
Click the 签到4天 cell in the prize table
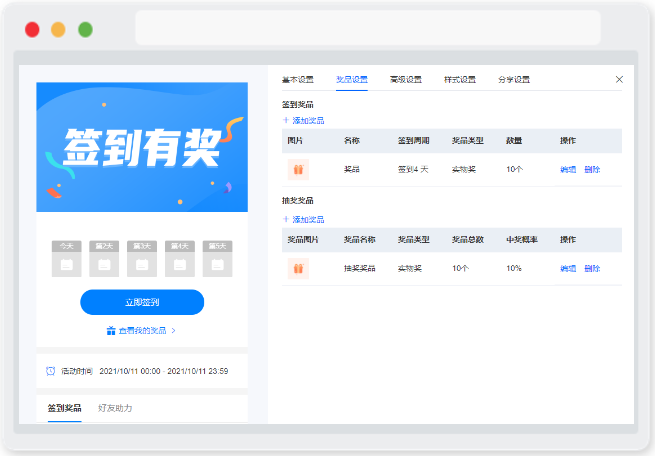click(x=413, y=169)
